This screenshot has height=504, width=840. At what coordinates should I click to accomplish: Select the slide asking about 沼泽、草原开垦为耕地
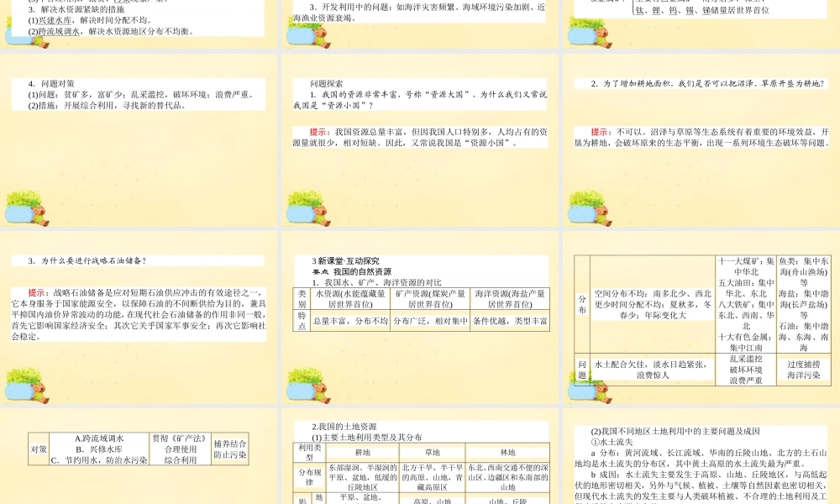pyautogui.click(x=701, y=139)
